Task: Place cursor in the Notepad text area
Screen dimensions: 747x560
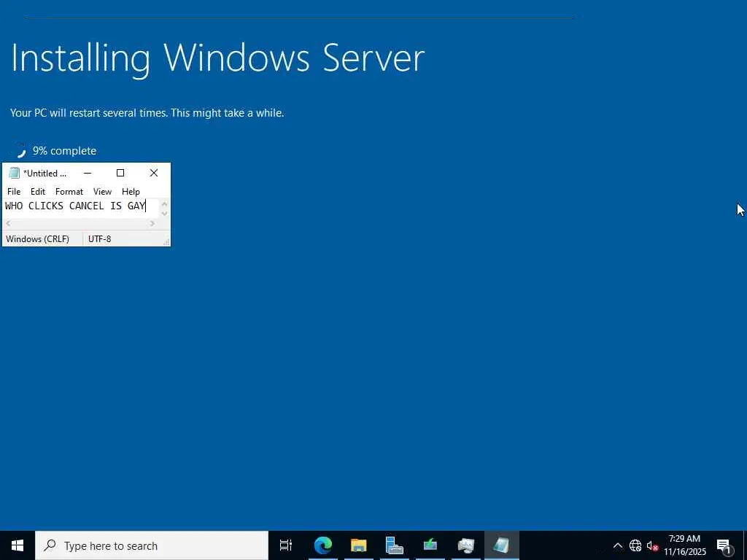Action: [81, 209]
